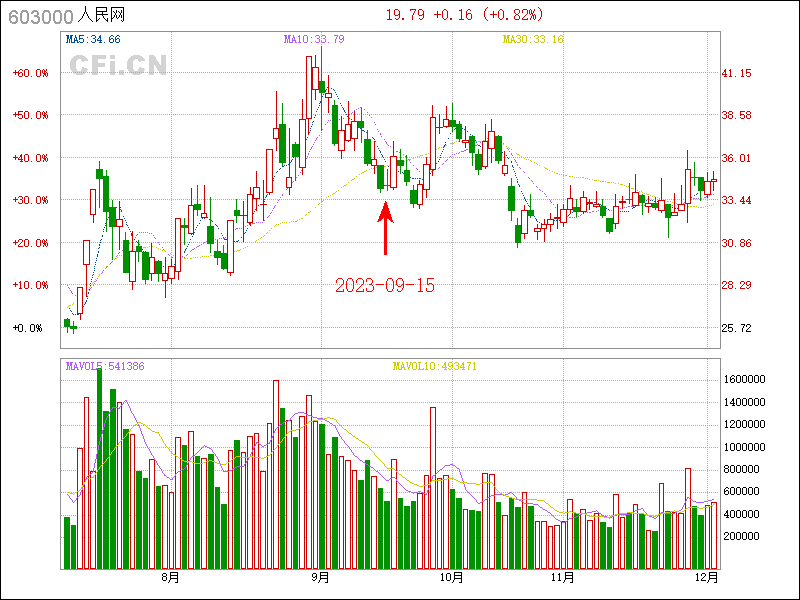Click the 1600000 volume axis label
The height and width of the screenshot is (600, 800).
[744, 379]
